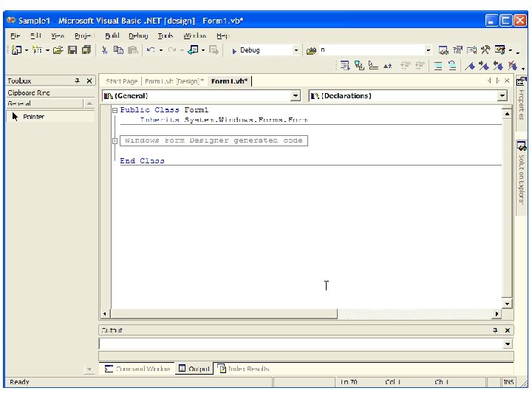532x399 pixels.
Task: Switch to the Start Page tab
Action: [121, 81]
